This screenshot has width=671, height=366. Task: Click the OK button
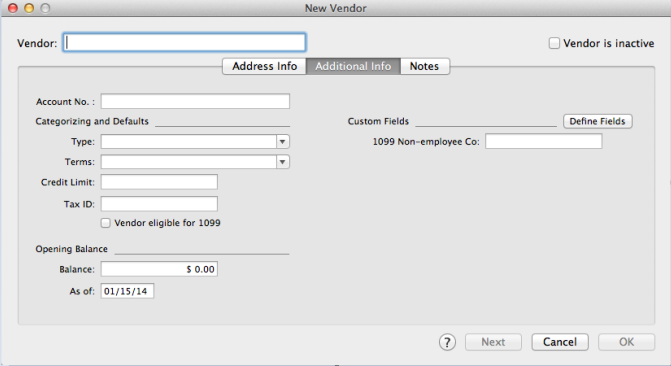point(626,342)
